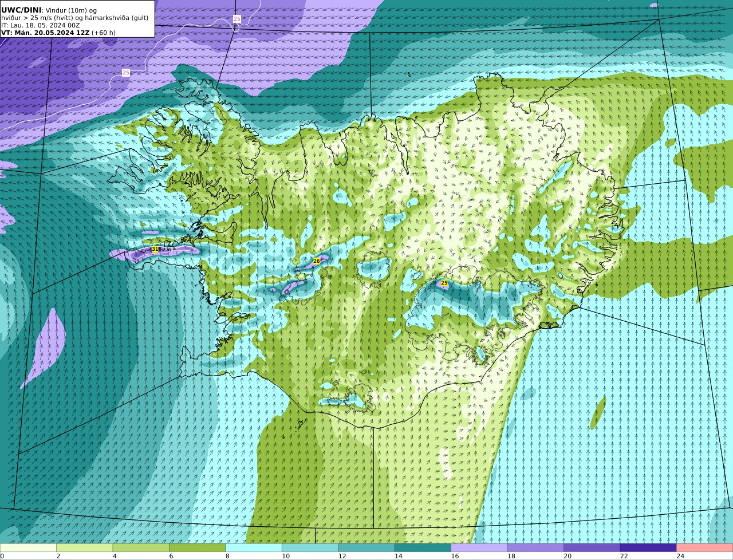Click the colorbar tick label 12
Viewport: 733px width, 560px height.
[342, 556]
